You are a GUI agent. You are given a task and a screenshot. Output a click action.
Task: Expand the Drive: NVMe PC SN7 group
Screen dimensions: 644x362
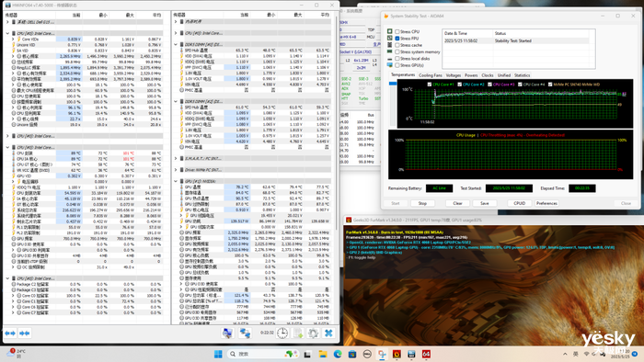[x=176, y=170]
